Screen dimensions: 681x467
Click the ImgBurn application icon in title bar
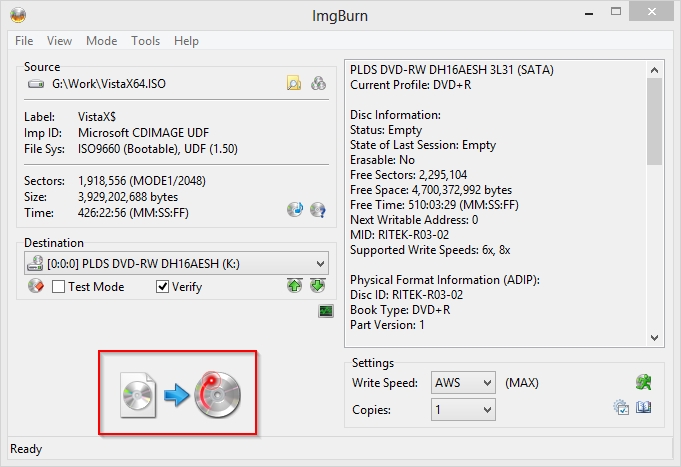pyautogui.click(x=18, y=15)
